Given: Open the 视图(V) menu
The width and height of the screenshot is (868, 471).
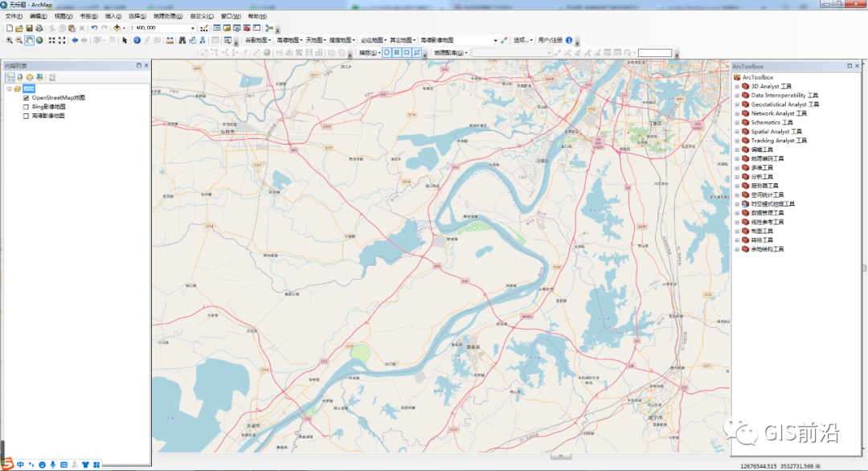Looking at the screenshot, I should coord(63,16).
